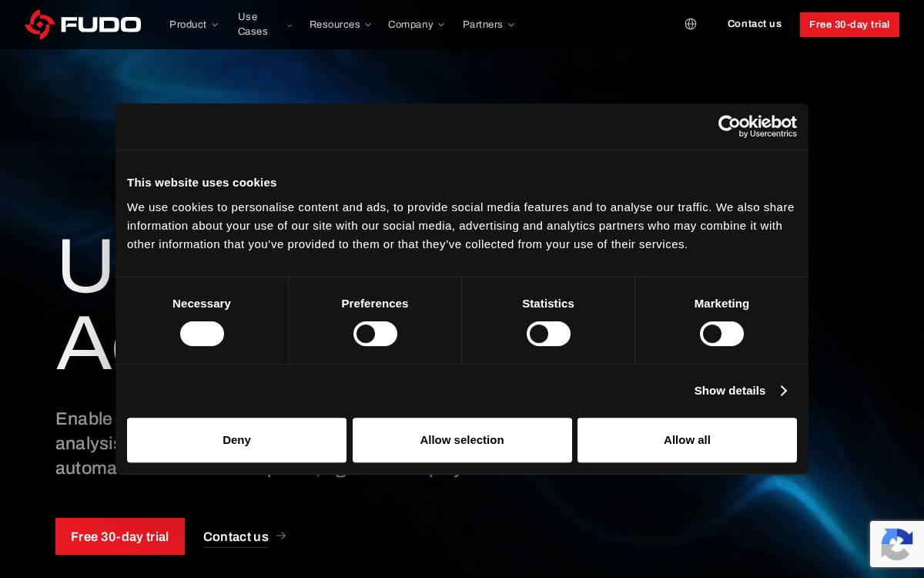Viewport: 924px width, 578px height.
Task: Click the underlined Contact us hero link
Action: coord(236,536)
